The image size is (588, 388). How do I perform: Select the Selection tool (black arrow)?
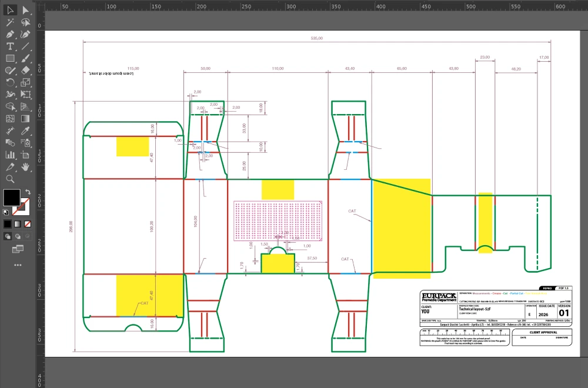click(x=10, y=10)
